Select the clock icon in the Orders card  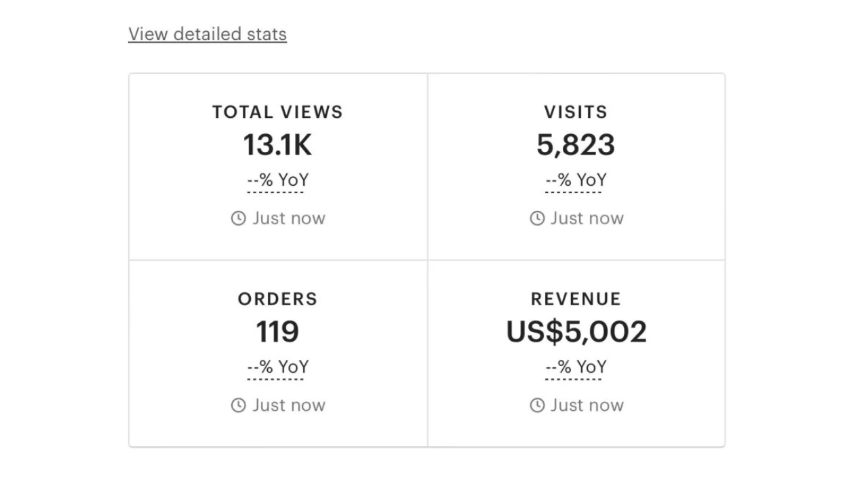pos(238,405)
